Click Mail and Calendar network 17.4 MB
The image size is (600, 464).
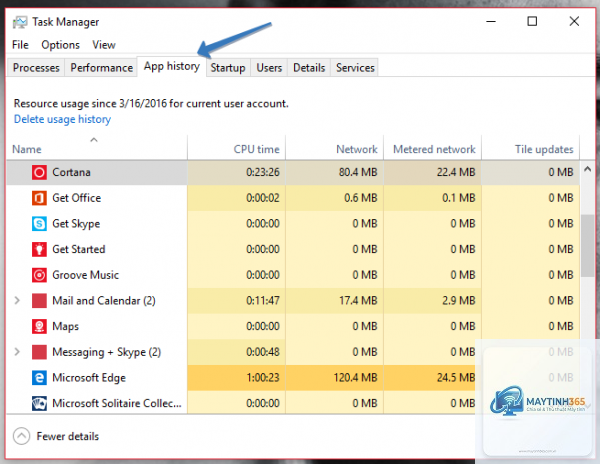358,301
